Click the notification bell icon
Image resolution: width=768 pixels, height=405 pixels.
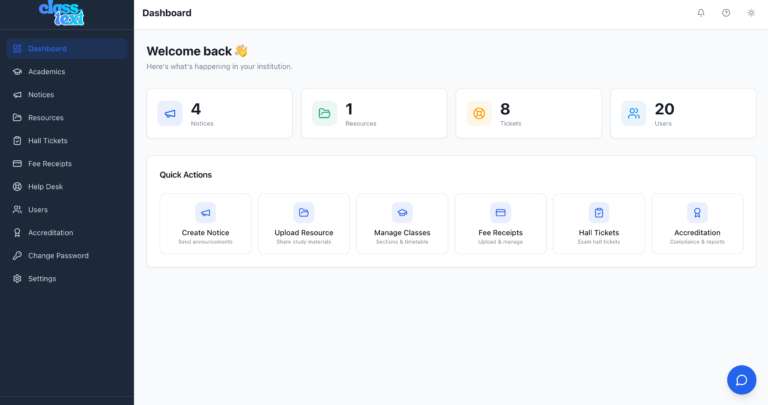(x=701, y=13)
